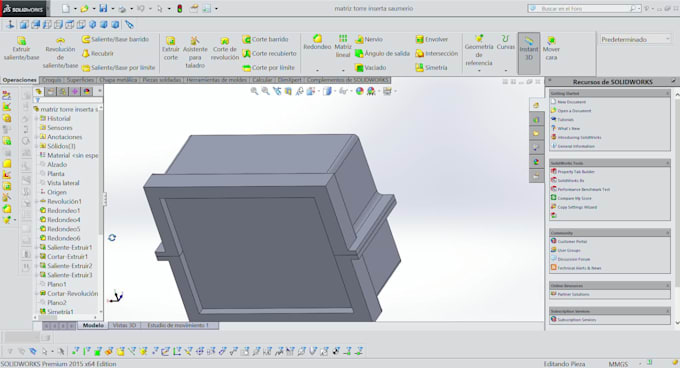Click the Zoom to fit icon
The image size is (680, 368).
click(254, 91)
